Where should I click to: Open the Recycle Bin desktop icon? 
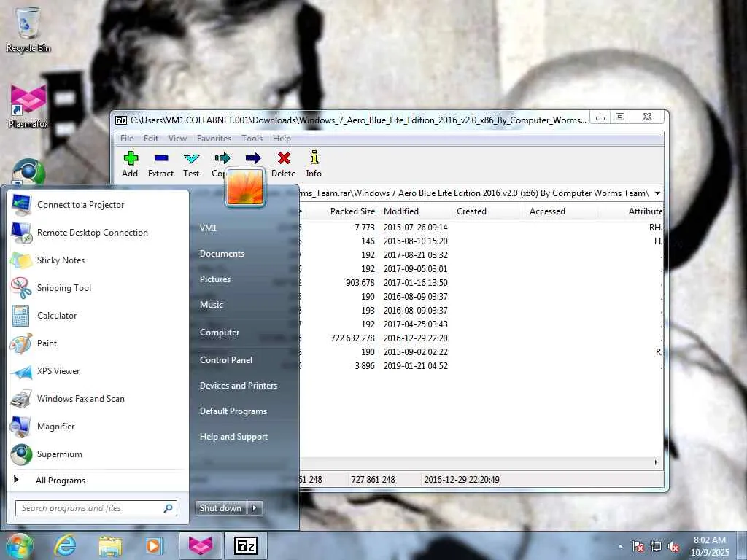(x=28, y=29)
